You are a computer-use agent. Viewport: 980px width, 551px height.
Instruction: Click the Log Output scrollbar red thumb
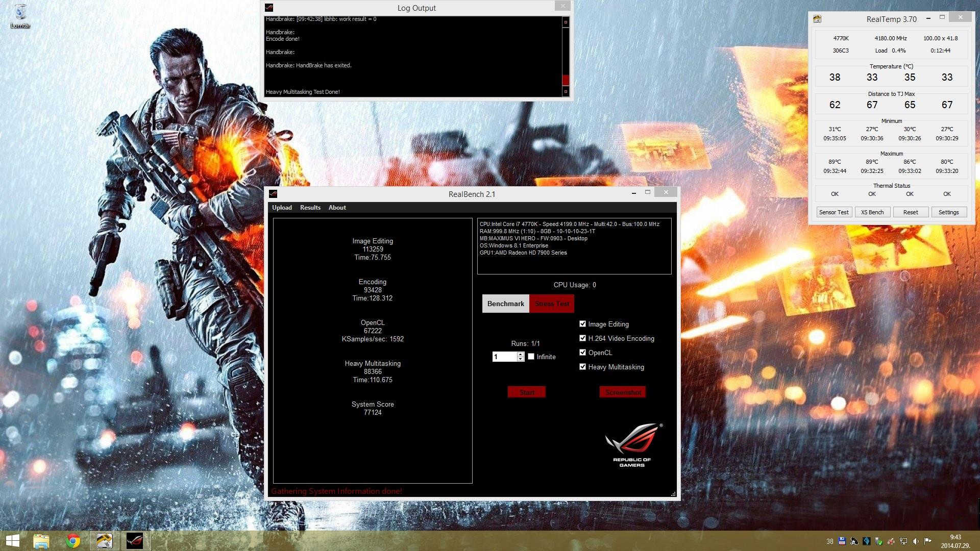tap(566, 80)
